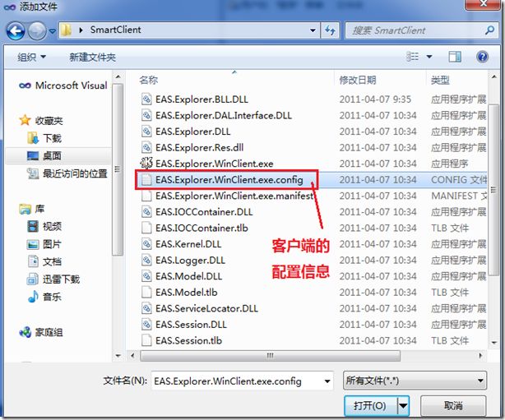Open the 组织 menu
The image size is (505, 420).
coord(31,58)
